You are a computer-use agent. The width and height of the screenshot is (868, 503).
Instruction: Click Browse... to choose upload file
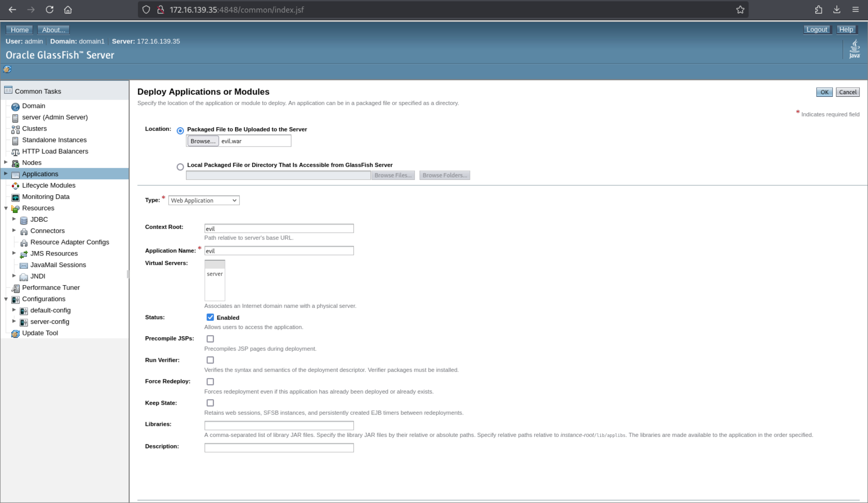coord(203,141)
